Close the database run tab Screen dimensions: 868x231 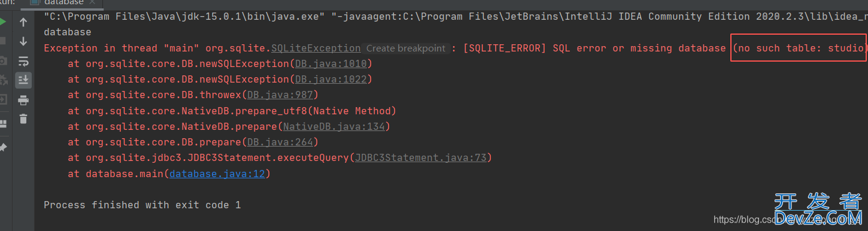tap(93, 2)
